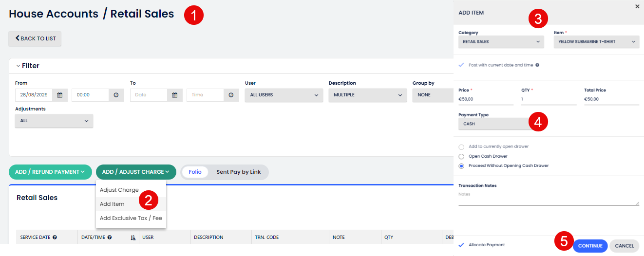Close the Add Item panel with X

[x=637, y=6]
